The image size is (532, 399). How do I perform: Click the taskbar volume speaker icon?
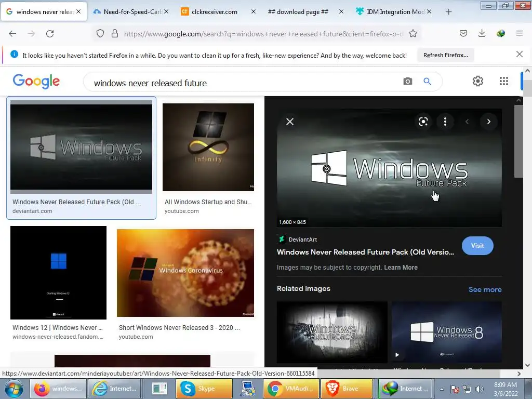pos(480,389)
